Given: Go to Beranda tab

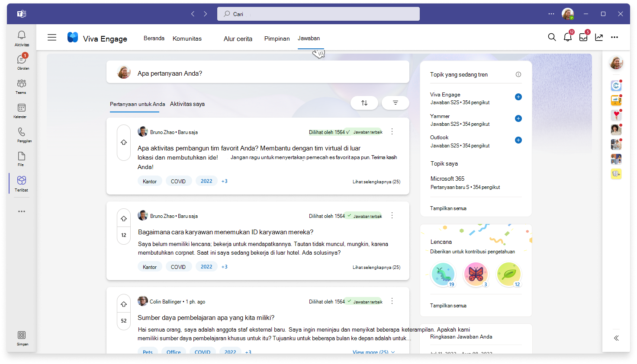Looking at the screenshot, I should (154, 38).
